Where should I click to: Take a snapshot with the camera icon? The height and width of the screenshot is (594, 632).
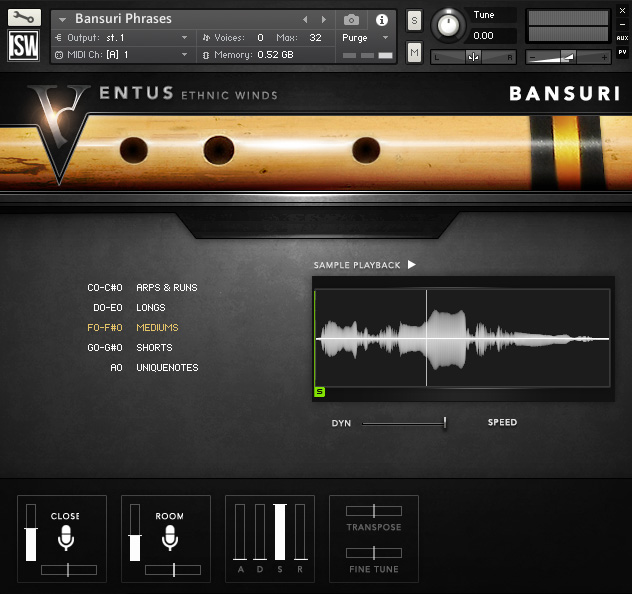351,19
